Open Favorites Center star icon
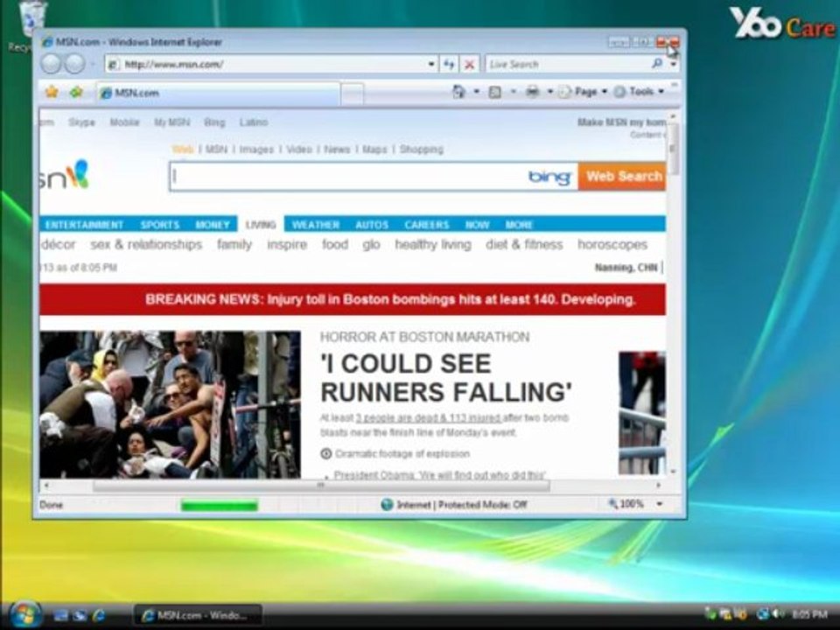 [x=52, y=92]
